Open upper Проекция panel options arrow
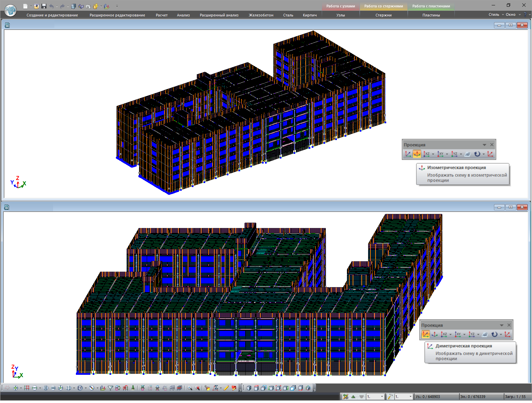532x403 pixels. click(484, 145)
